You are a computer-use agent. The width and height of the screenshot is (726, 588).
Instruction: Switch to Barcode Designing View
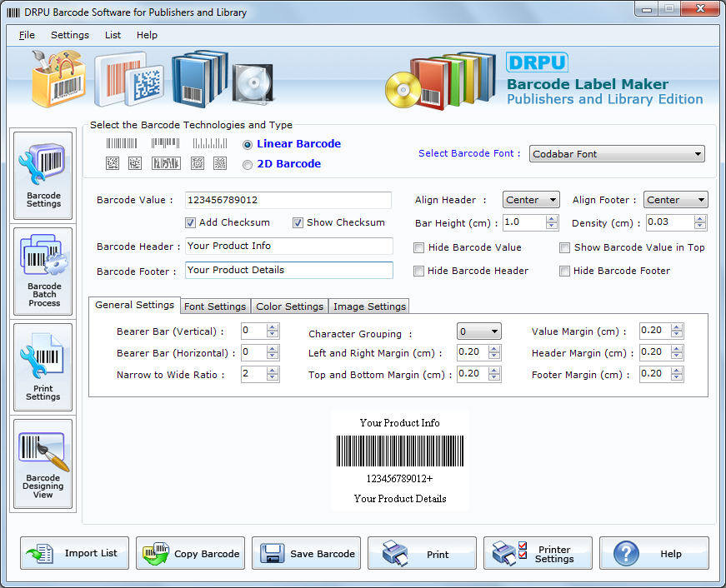pyautogui.click(x=43, y=464)
